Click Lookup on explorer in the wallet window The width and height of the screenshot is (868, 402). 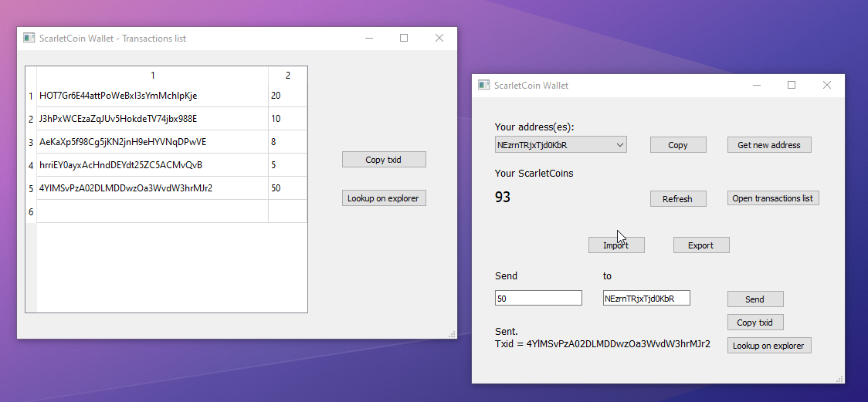(769, 346)
